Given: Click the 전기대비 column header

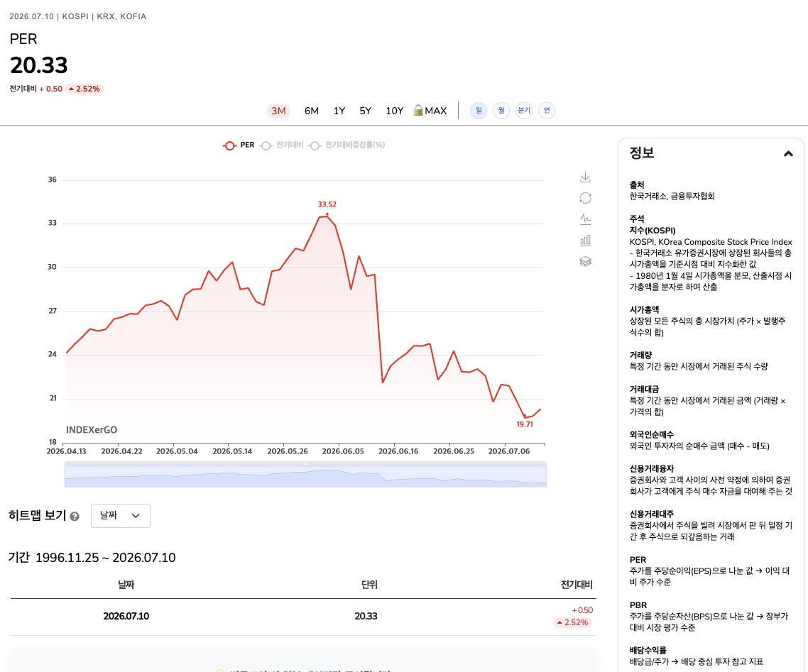Looking at the screenshot, I should 577,585.
